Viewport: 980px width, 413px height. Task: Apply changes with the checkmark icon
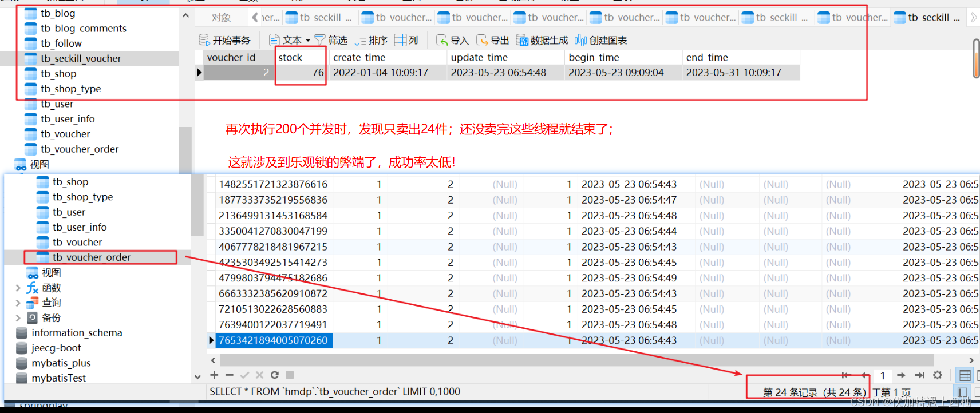coord(244,375)
